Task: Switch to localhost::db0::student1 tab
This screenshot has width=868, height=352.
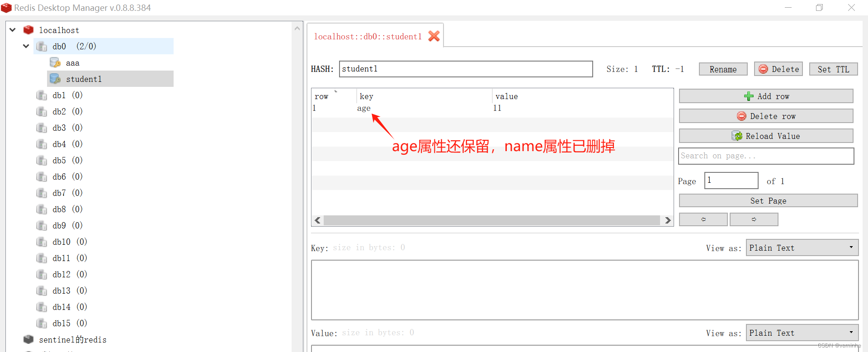Action: click(x=368, y=36)
